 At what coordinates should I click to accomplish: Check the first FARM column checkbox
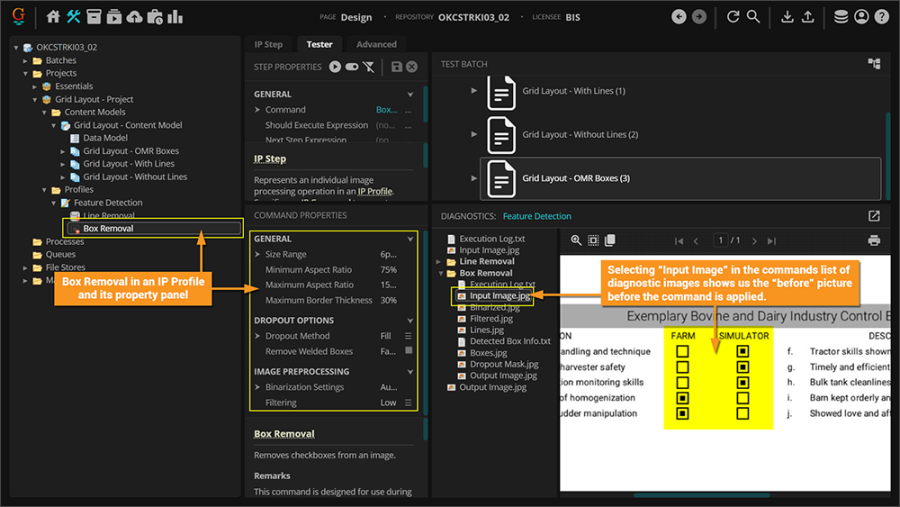pos(683,352)
